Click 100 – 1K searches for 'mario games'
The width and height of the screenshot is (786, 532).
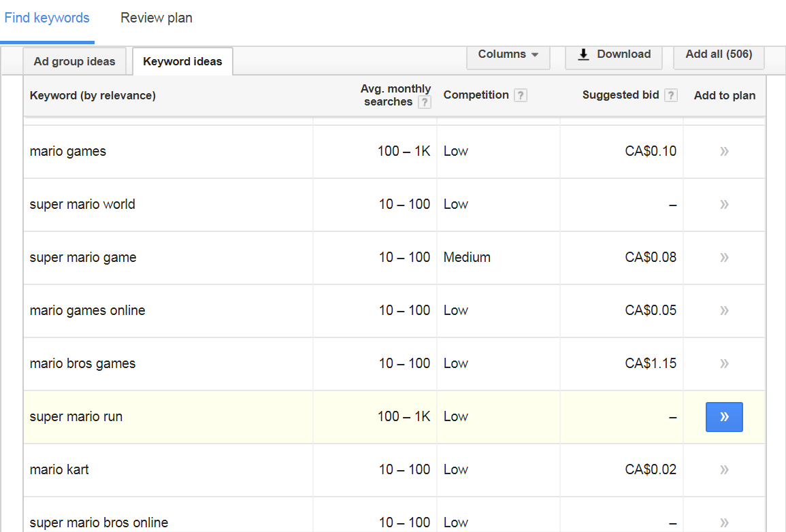tap(404, 151)
